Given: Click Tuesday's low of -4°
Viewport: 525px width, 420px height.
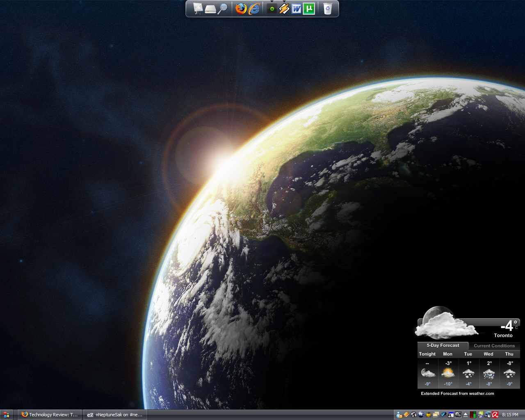Looking at the screenshot, I should point(468,384).
